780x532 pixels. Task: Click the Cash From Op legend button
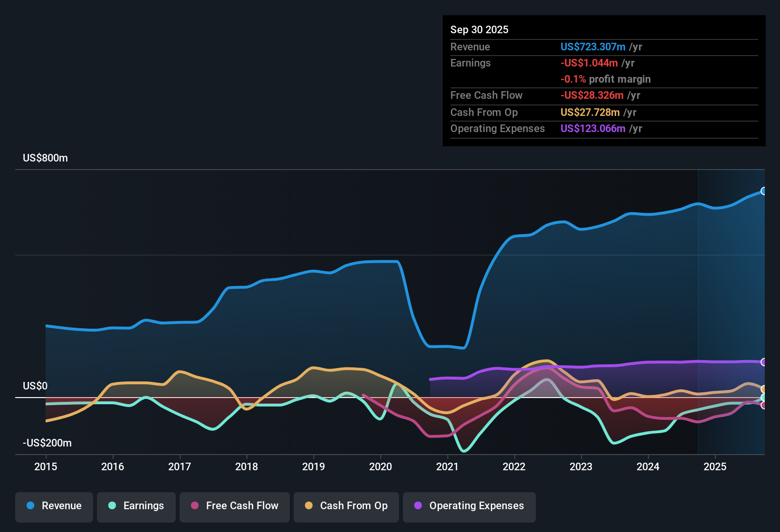pos(346,506)
